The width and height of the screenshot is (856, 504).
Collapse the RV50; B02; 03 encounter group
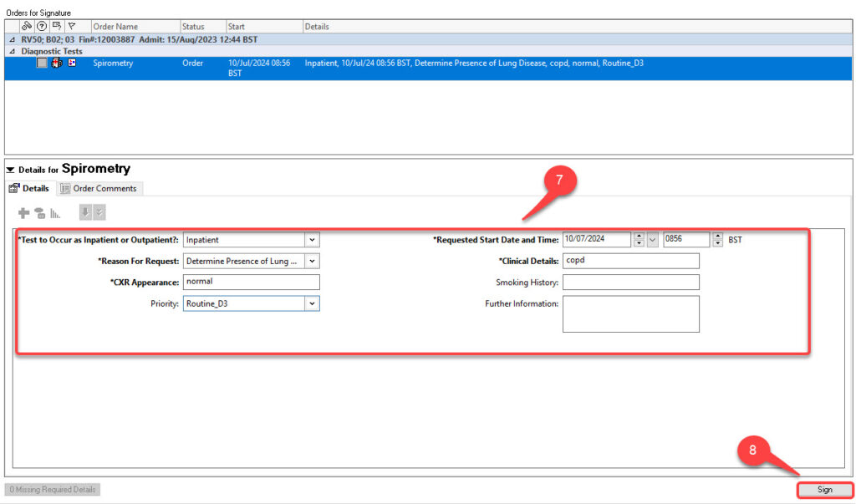12,40
